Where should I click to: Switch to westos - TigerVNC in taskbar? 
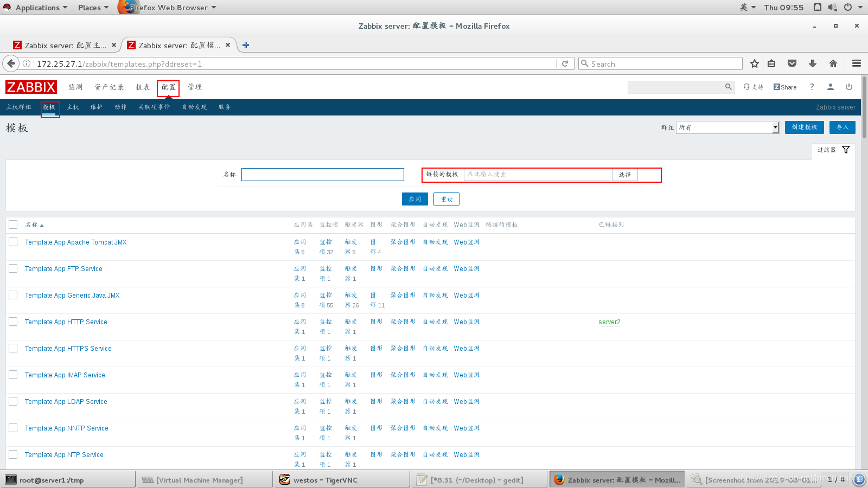(x=342, y=480)
